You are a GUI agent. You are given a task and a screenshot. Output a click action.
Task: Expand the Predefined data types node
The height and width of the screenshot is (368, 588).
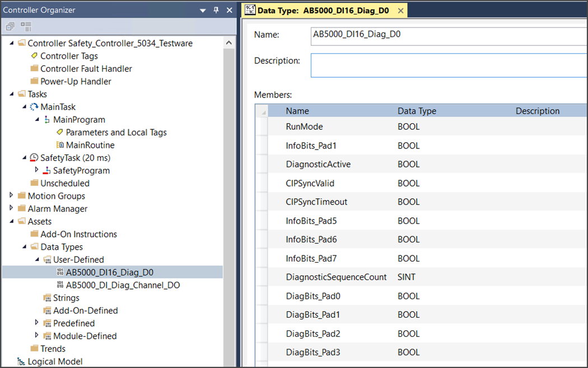pyautogui.click(x=37, y=323)
